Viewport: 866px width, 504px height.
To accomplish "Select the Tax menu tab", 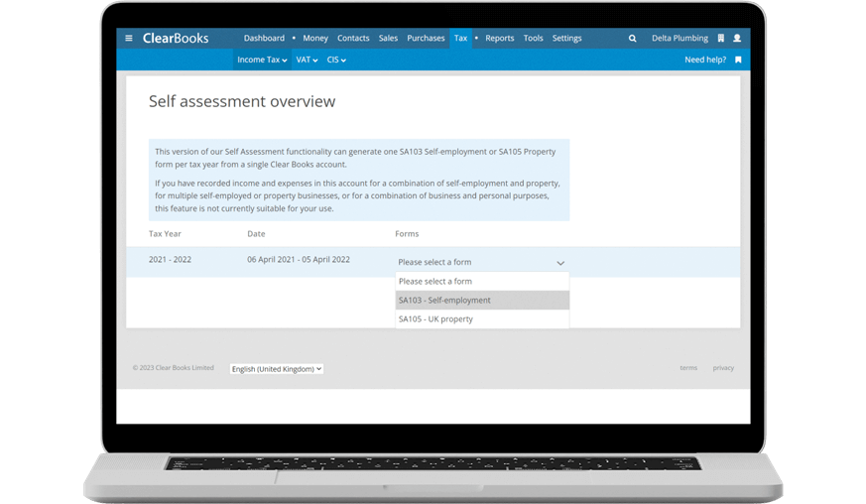I will click(x=460, y=38).
